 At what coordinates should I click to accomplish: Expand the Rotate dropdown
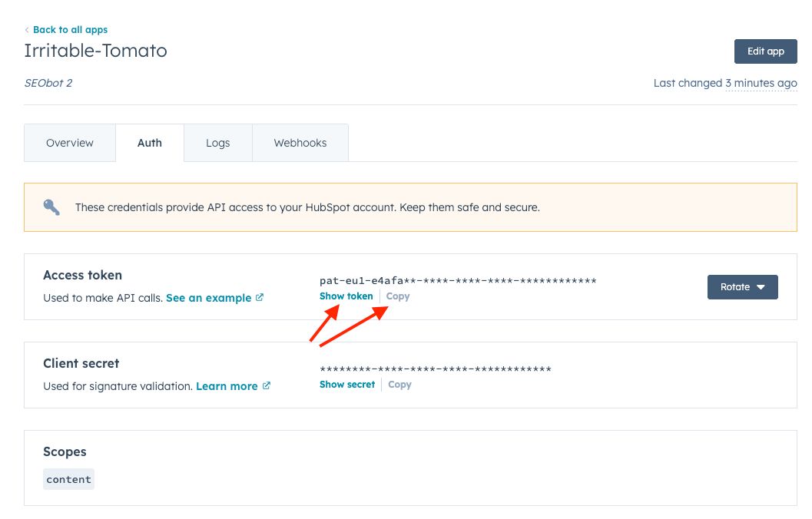(x=742, y=287)
